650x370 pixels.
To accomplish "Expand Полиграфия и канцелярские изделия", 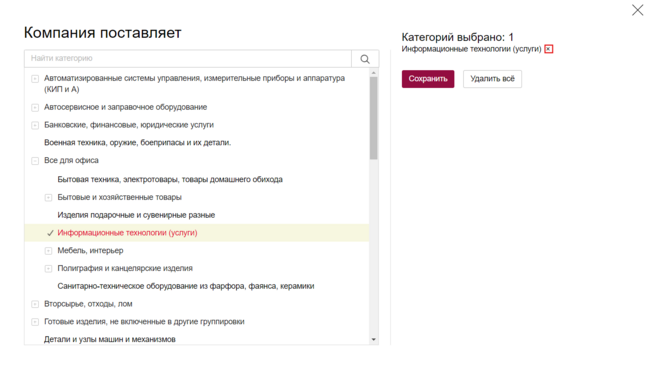I will point(49,268).
